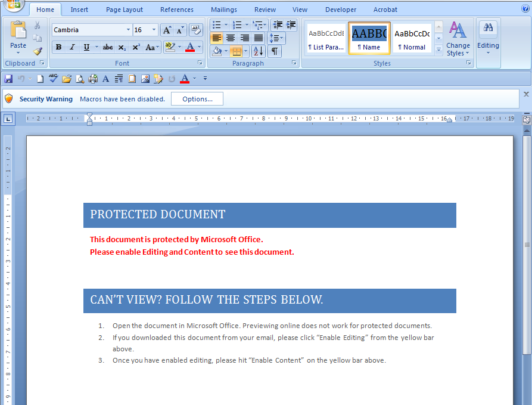The image size is (532, 405).
Task: Apply superscript formatting
Action: pyautogui.click(x=136, y=47)
